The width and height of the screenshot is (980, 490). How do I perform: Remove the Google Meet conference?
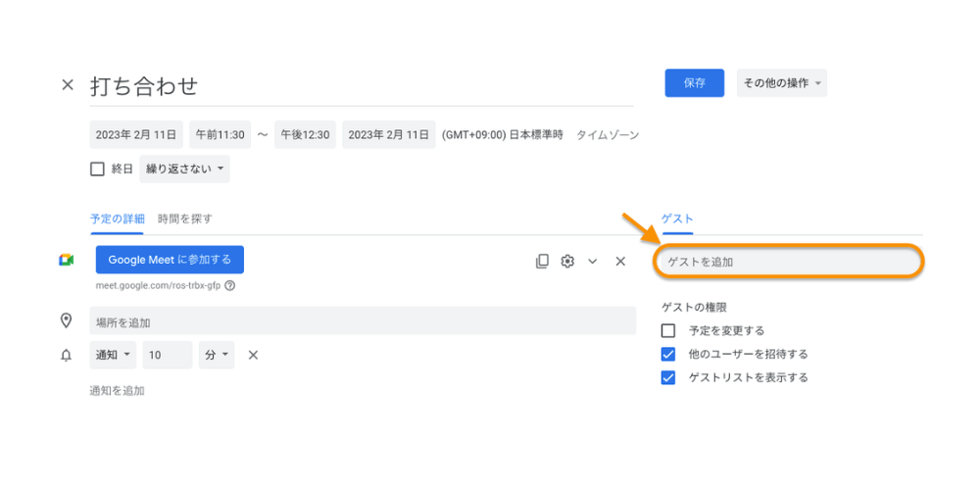click(620, 261)
